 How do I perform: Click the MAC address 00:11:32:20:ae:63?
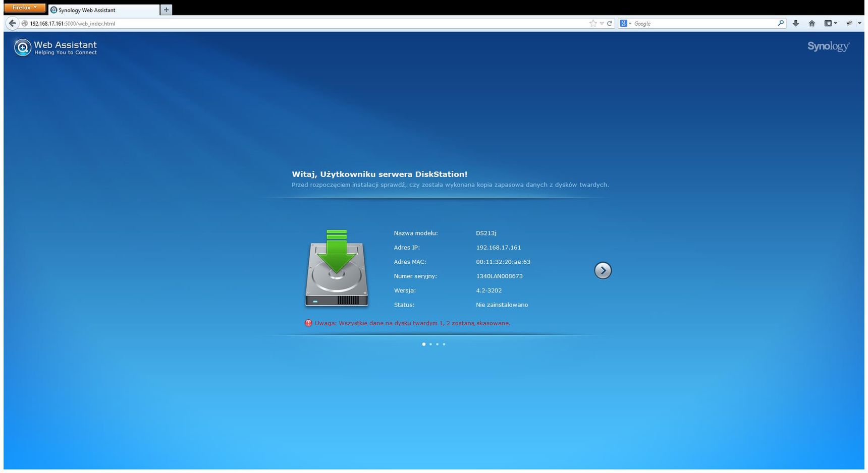(503, 262)
